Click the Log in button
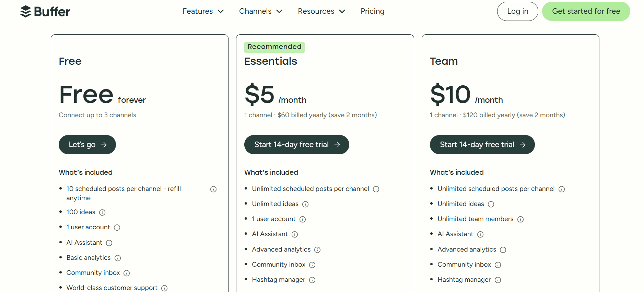644x292 pixels. click(517, 11)
